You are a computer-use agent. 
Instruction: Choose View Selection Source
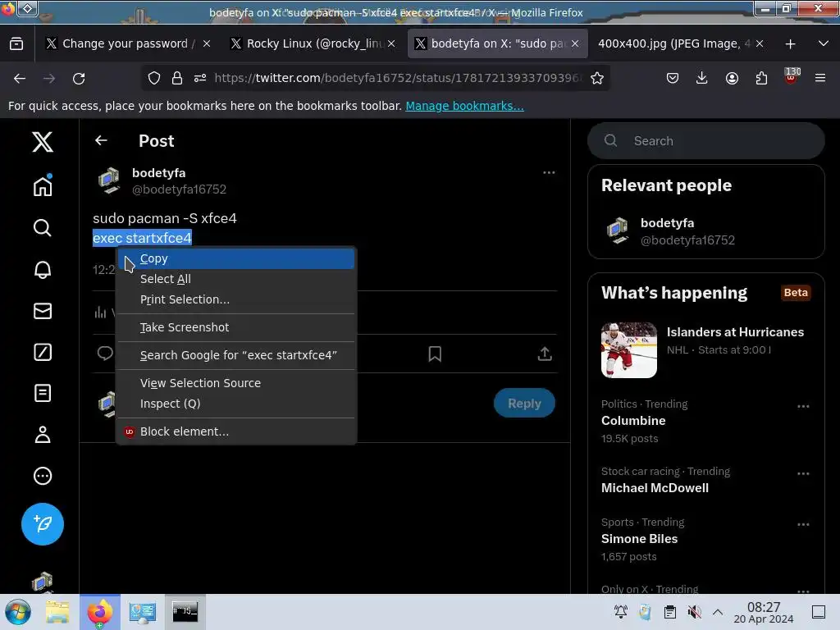(235, 383)
